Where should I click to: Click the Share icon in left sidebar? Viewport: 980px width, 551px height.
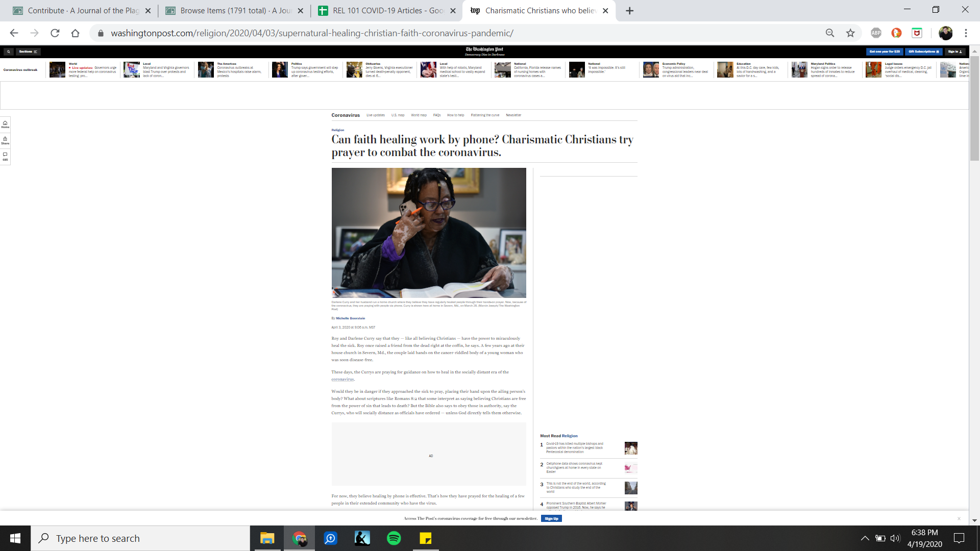[x=5, y=140]
